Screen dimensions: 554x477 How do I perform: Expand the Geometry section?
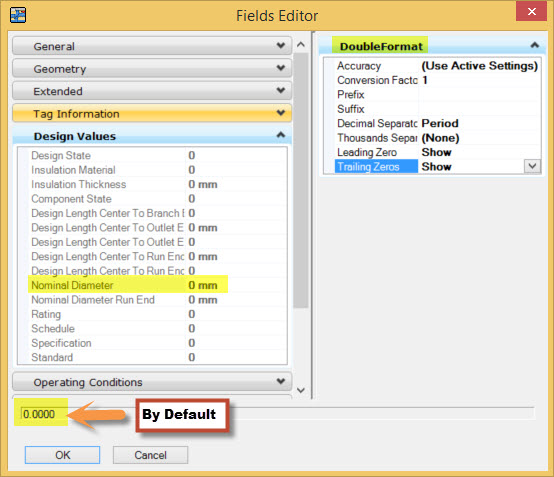click(152, 68)
